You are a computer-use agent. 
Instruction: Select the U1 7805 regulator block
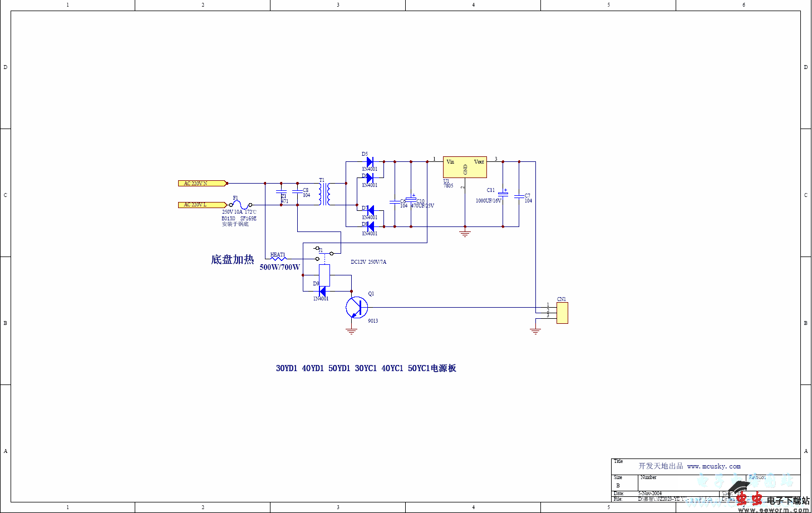[465, 167]
